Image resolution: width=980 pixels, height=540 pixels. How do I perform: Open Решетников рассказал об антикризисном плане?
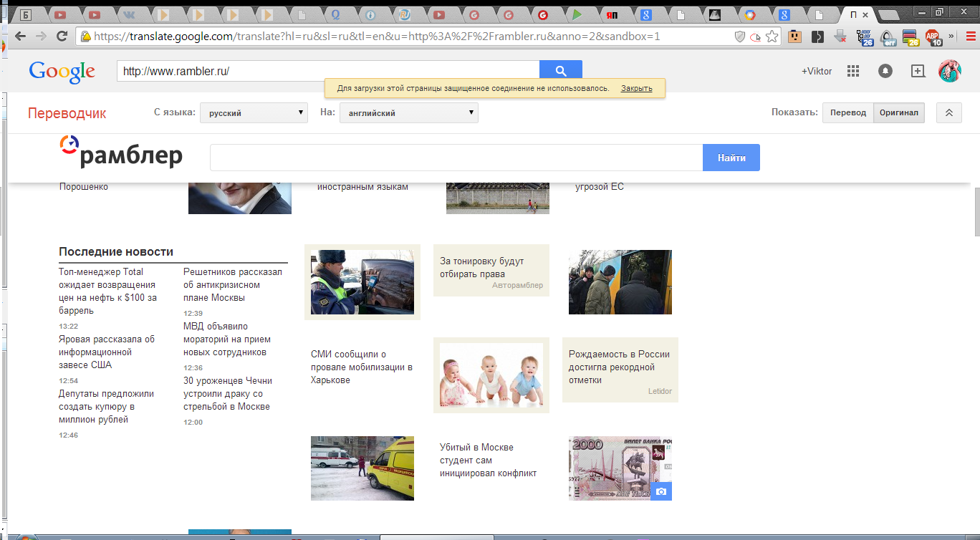233,285
